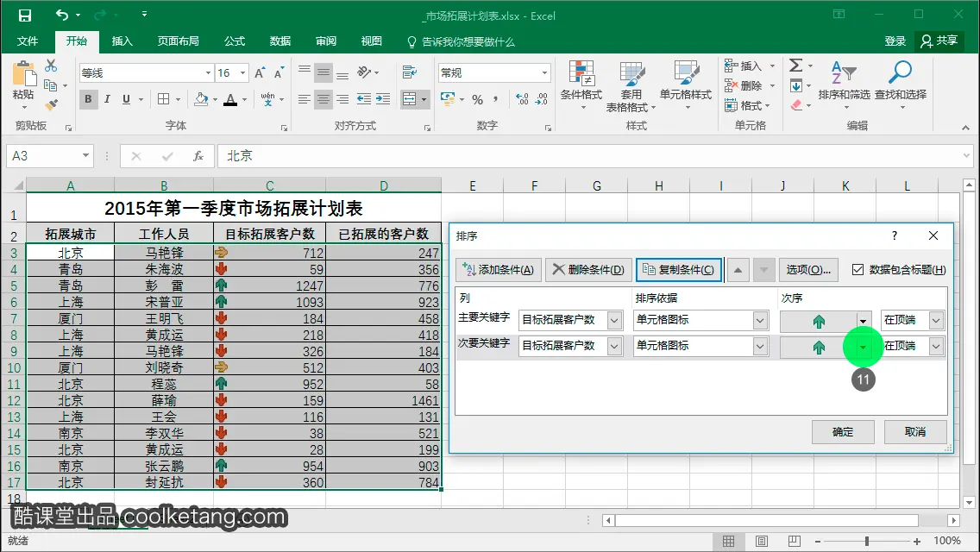This screenshot has height=552, width=980.
Task: Toggle Italic formatting
Action: 107,99
